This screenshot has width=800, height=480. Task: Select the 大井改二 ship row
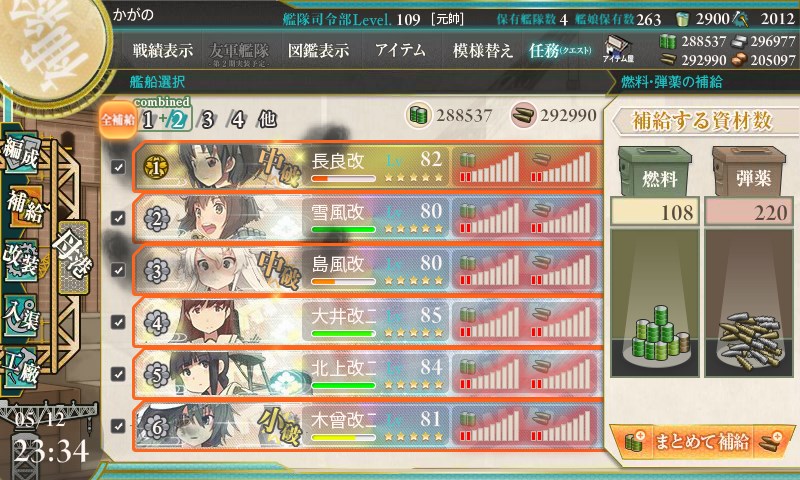pos(367,321)
